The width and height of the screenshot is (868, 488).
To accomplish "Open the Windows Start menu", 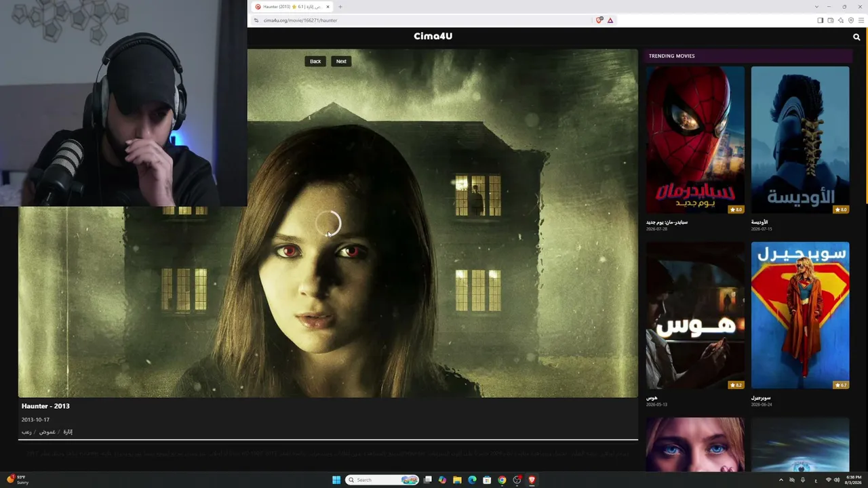I will pyautogui.click(x=336, y=480).
